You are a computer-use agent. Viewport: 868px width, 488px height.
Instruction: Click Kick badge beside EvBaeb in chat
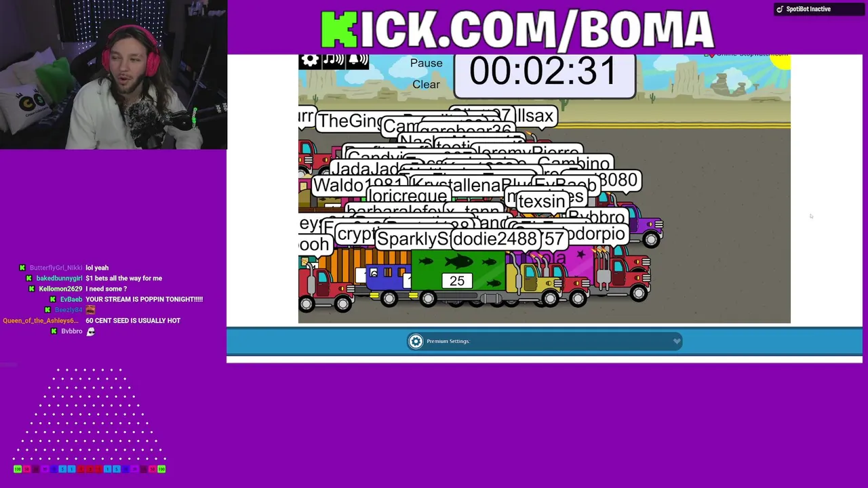point(53,300)
